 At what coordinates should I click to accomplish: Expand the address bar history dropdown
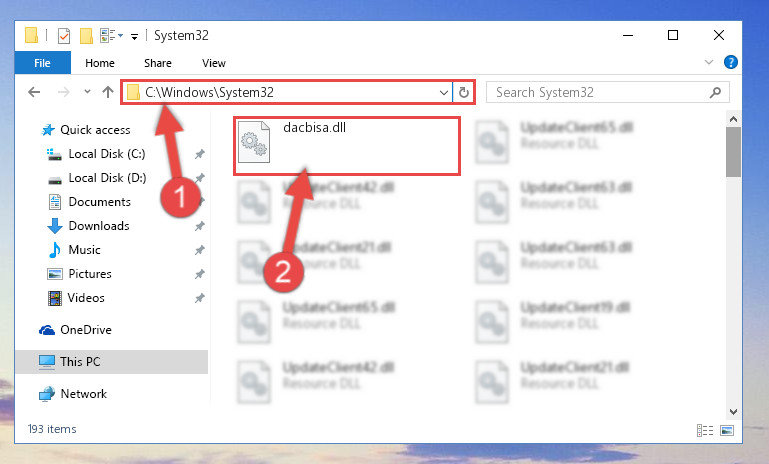(x=443, y=92)
